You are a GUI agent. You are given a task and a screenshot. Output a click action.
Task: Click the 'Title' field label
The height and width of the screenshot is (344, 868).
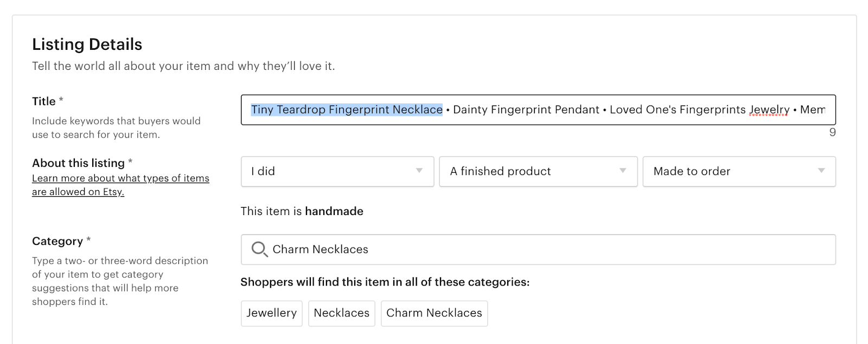pyautogui.click(x=44, y=101)
